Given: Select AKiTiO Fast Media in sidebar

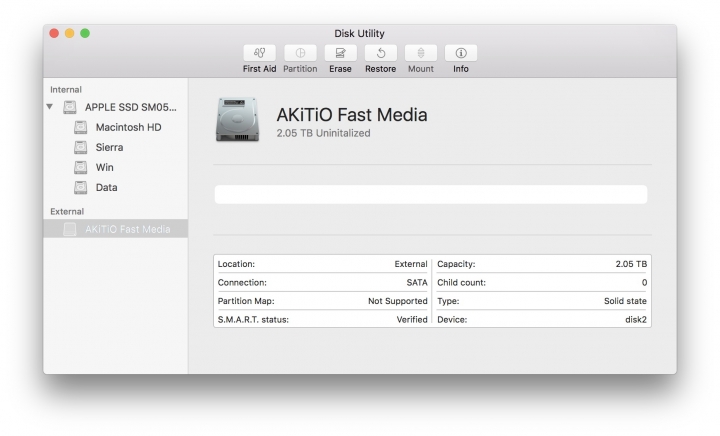Looking at the screenshot, I should coord(116,229).
